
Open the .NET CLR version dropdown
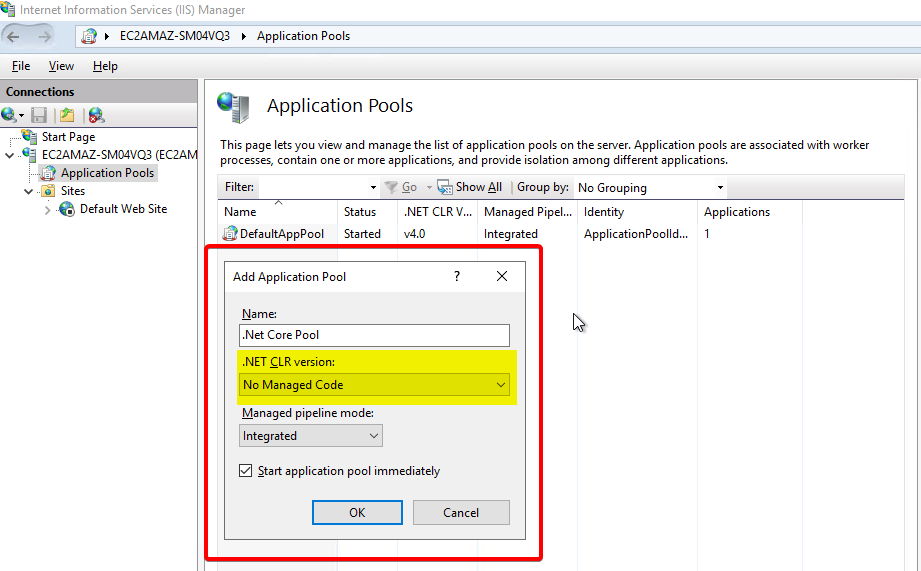375,385
